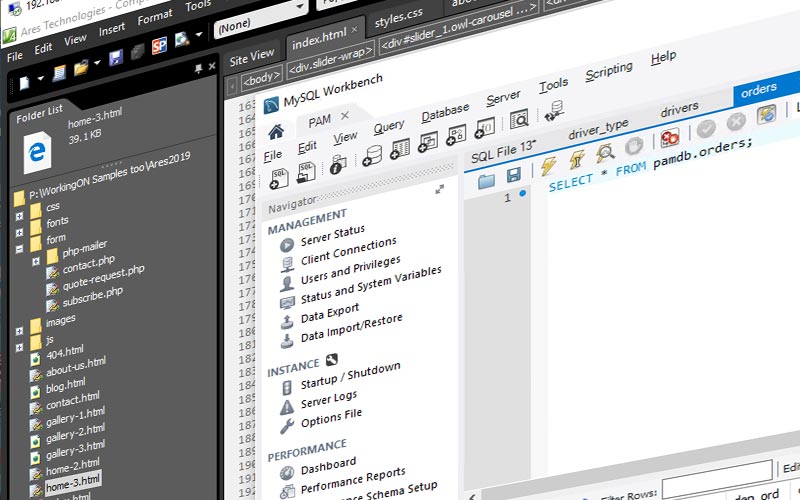Switch to the drivers tab
Viewport: 800px width, 500px height.
click(679, 109)
